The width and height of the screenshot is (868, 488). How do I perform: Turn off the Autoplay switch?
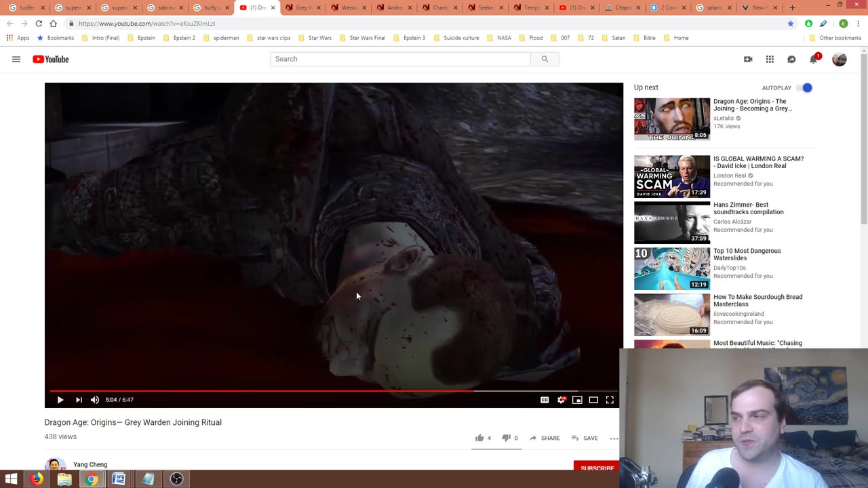pos(804,87)
